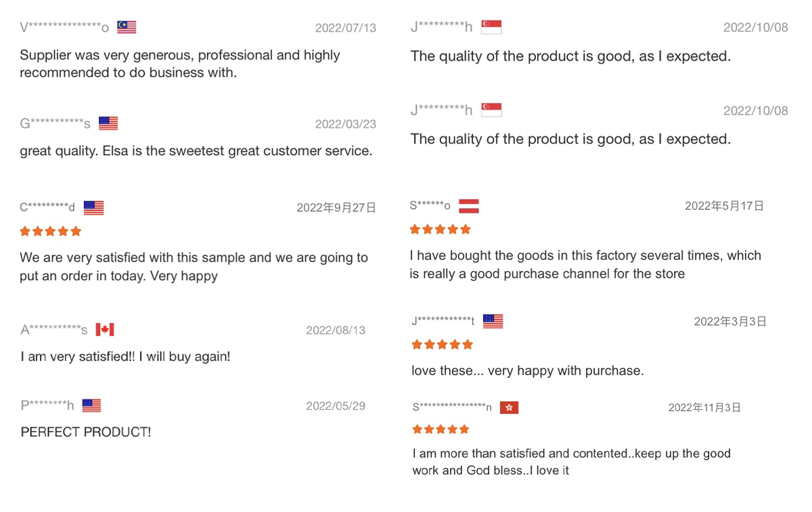The height and width of the screenshot is (512, 812).
Task: Click the star rating above 'love these...'
Action: tap(443, 345)
